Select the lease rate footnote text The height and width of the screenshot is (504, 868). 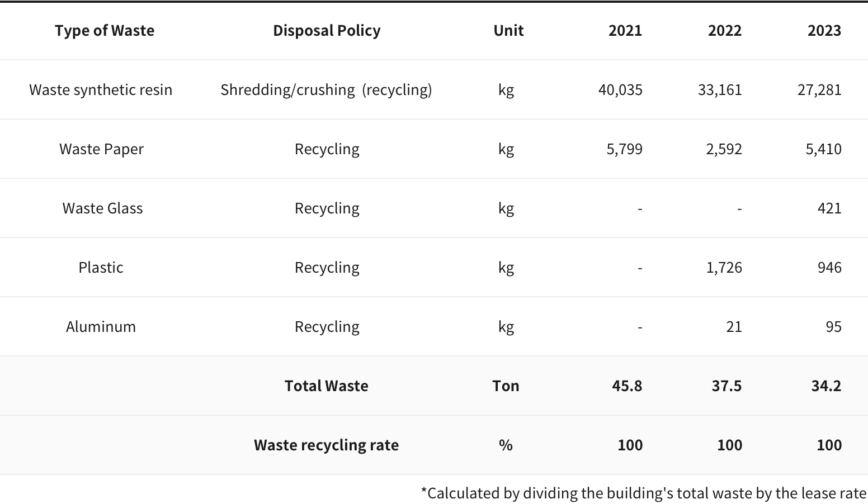pos(643,493)
